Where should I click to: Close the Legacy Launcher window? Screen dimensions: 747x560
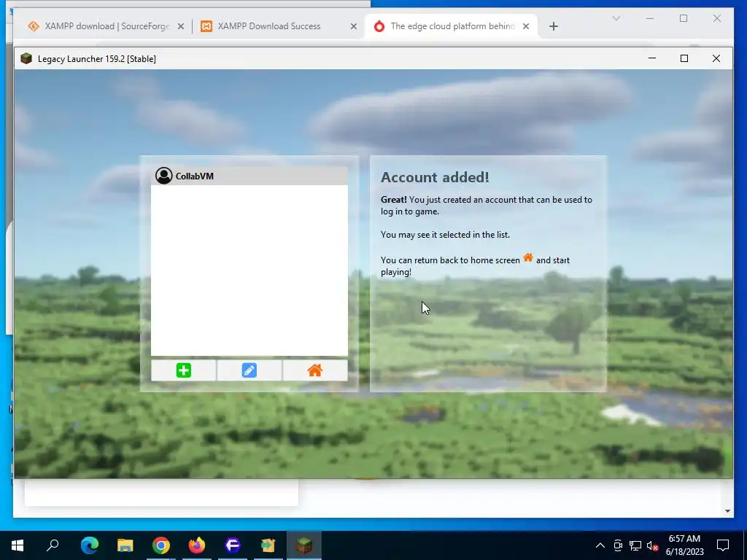point(716,58)
